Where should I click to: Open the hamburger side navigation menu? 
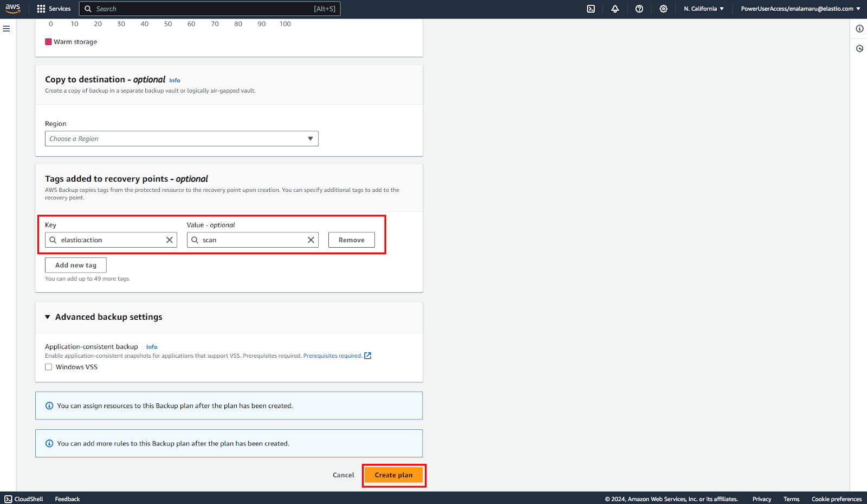7,29
